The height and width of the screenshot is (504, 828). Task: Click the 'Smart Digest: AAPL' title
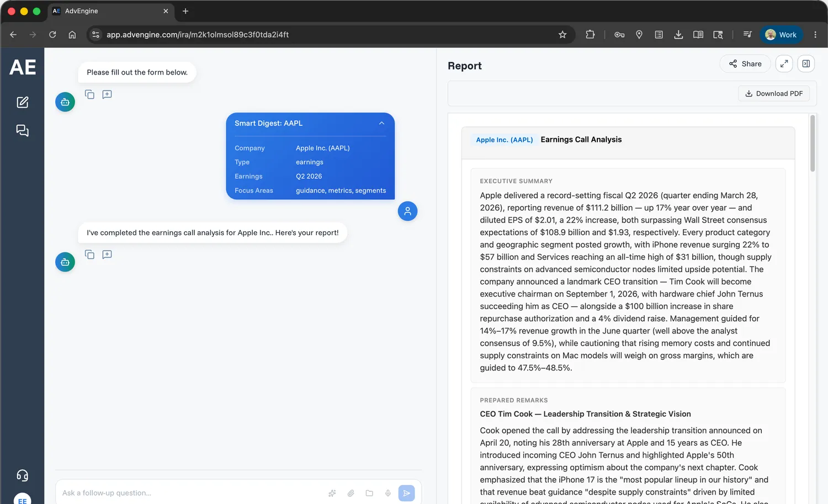click(x=269, y=124)
